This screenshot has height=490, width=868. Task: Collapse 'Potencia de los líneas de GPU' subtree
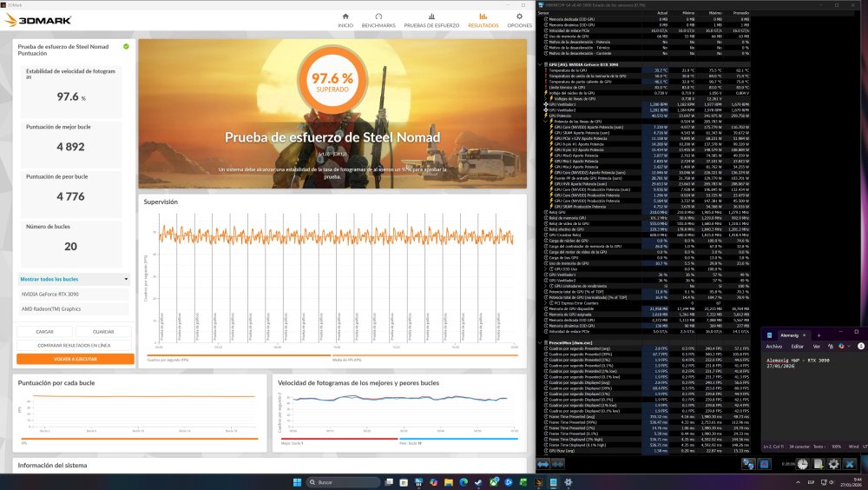pyautogui.click(x=545, y=122)
